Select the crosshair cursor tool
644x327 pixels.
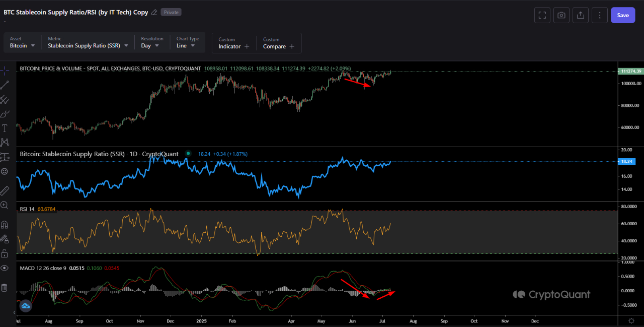click(5, 70)
